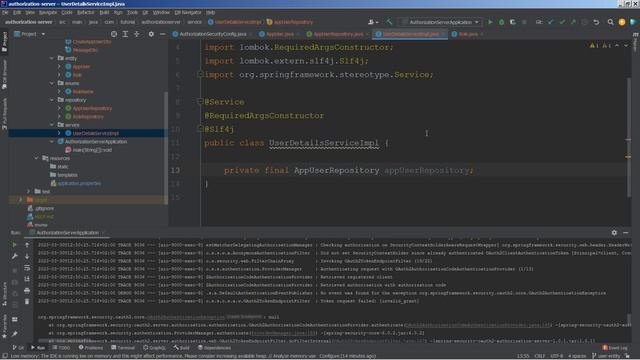Screen dimensions: 640x360
Task: Open the Window menu
Action: (161, 13)
